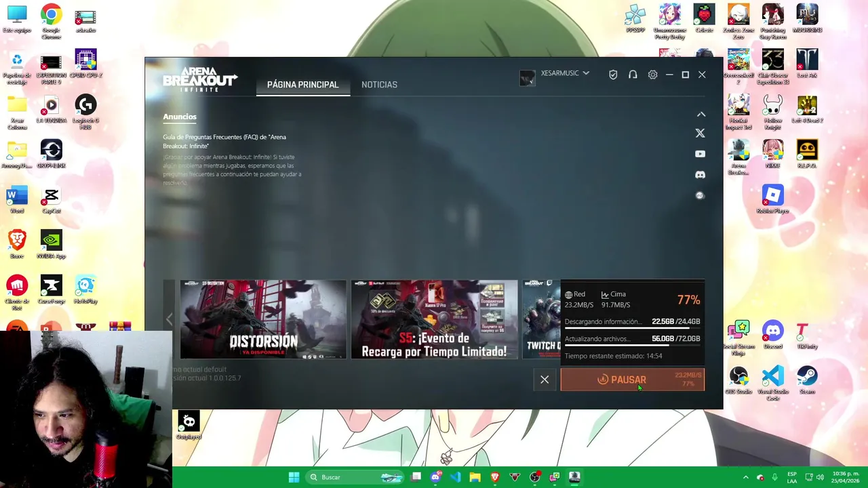Go to previous banner with left arrow
Image resolution: width=868 pixels, height=488 pixels.
[169, 319]
